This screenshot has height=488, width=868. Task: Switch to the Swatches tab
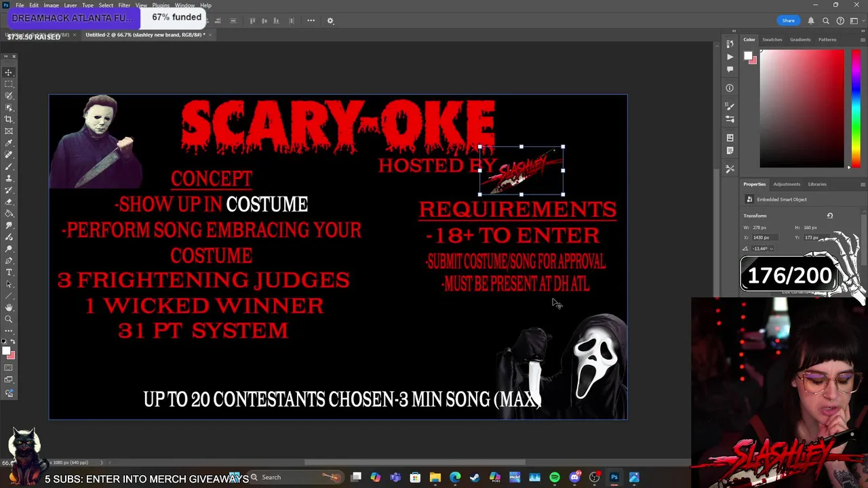point(772,39)
